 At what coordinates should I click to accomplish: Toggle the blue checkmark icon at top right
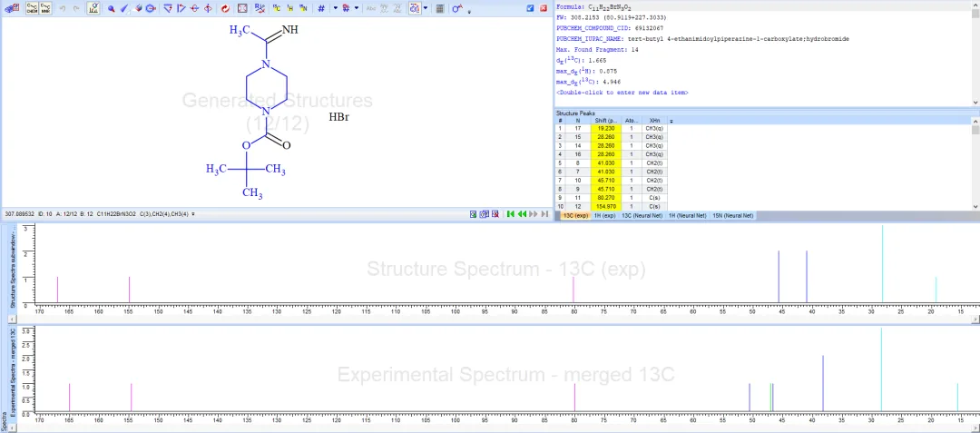530,8
